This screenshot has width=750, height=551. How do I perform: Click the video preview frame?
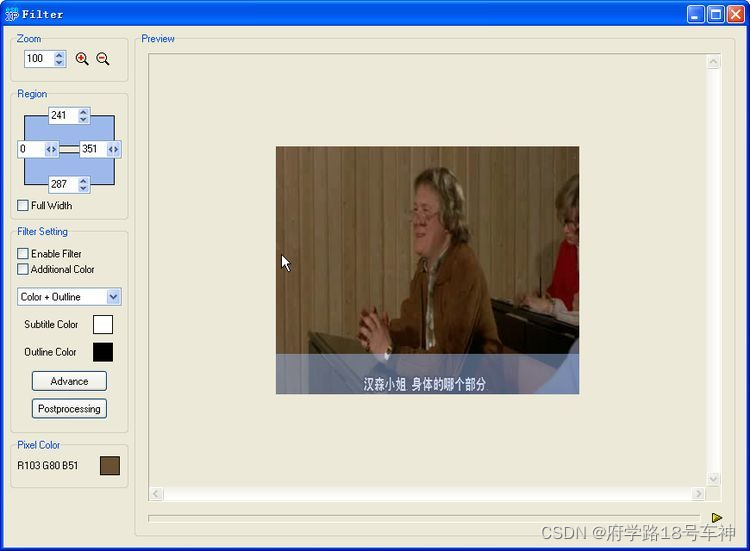click(x=427, y=270)
